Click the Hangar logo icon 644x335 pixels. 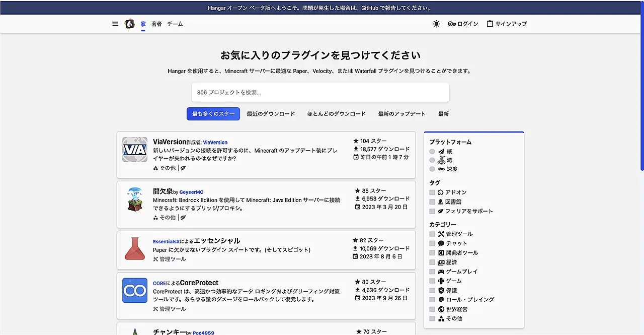click(130, 24)
